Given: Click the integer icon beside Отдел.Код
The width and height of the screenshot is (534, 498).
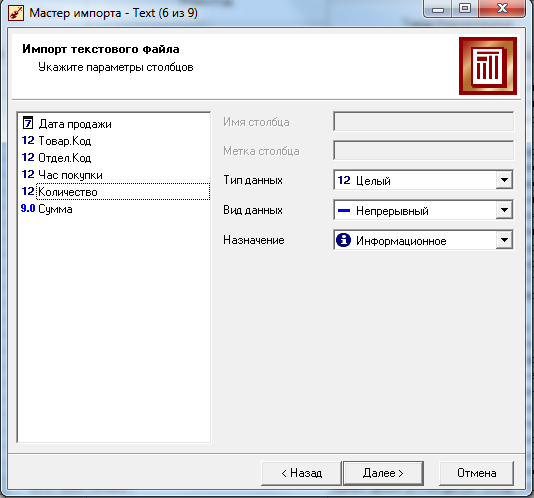Looking at the screenshot, I should [28, 157].
